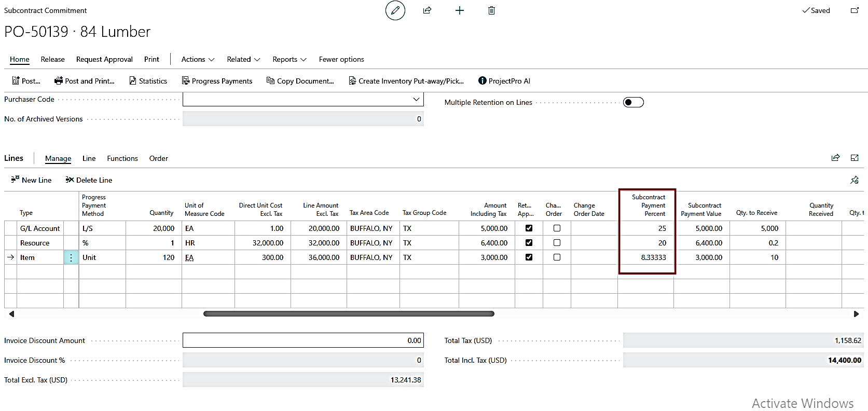868x411 pixels.
Task: Click the EA unit of measure link in Item row
Action: [x=189, y=257]
